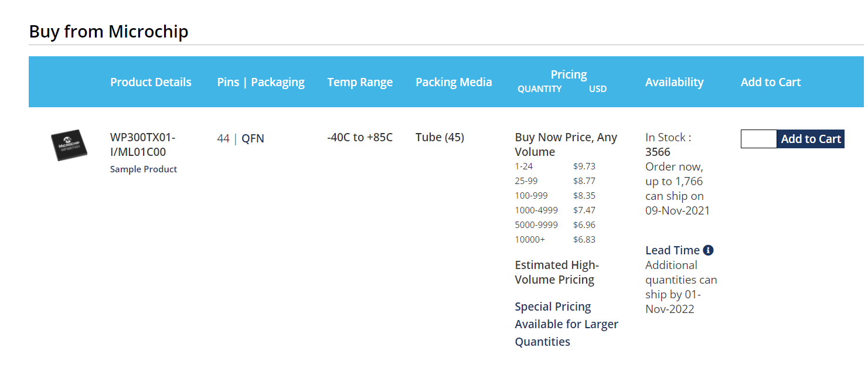Viewport: 868px width, 388px height.
Task: Click the Add to Cart button
Action: coord(811,139)
